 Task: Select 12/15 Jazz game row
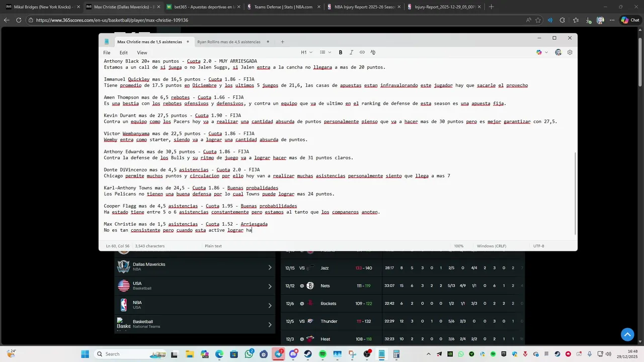pos(403,268)
